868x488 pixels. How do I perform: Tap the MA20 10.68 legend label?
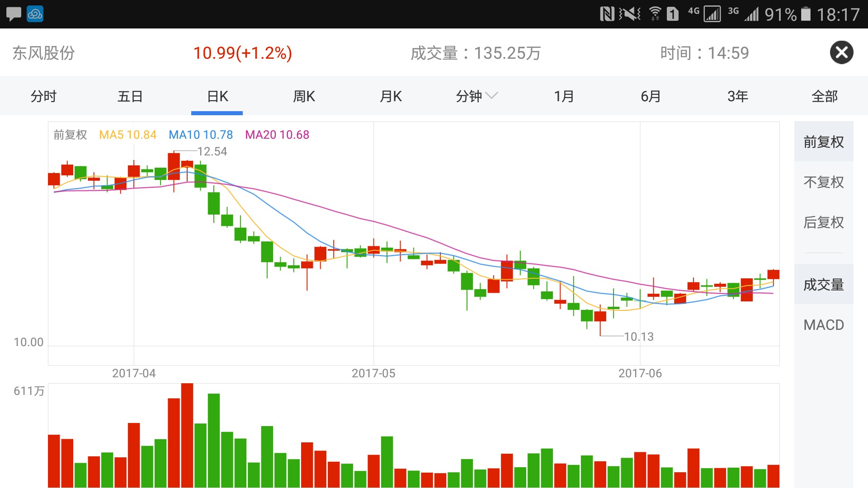tap(277, 135)
